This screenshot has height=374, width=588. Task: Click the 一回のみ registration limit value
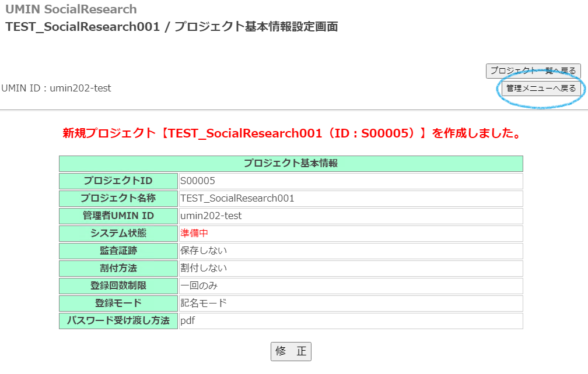point(199,286)
